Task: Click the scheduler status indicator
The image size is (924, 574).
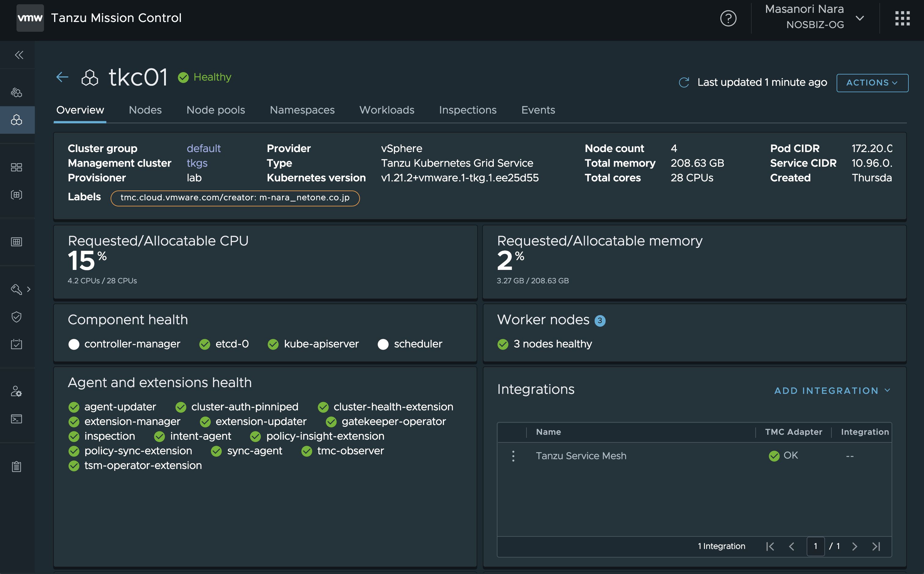Action: click(x=383, y=344)
